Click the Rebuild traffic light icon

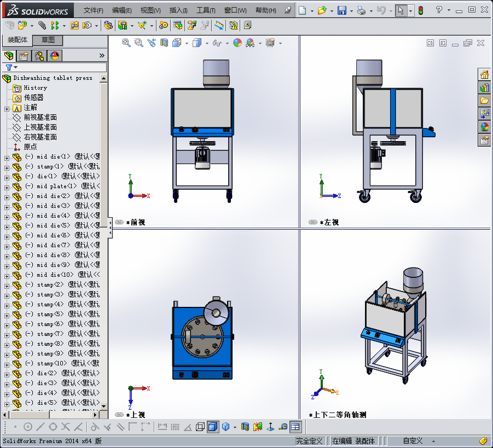(x=421, y=10)
